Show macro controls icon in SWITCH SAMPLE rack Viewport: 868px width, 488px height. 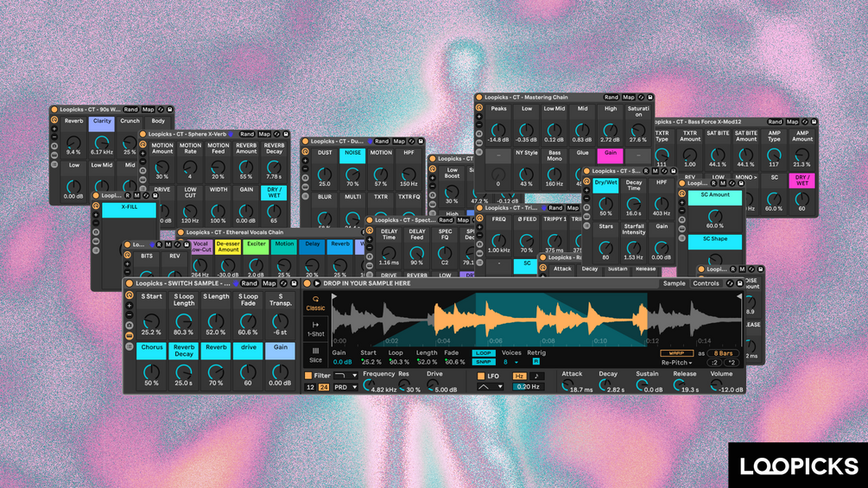pyautogui.click(x=129, y=296)
